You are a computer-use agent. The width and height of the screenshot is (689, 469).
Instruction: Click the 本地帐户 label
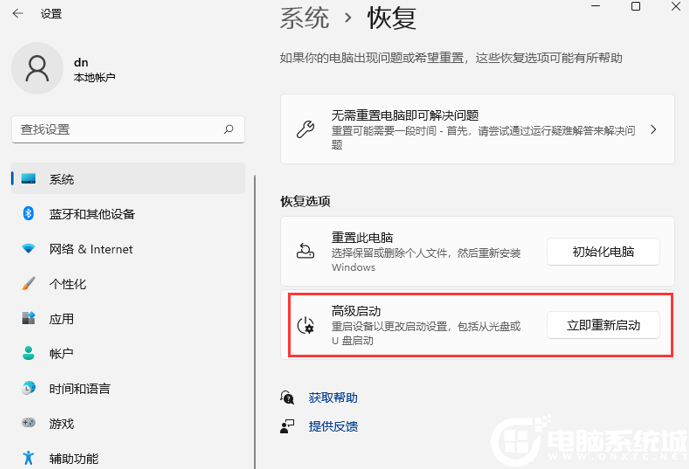coord(94,77)
